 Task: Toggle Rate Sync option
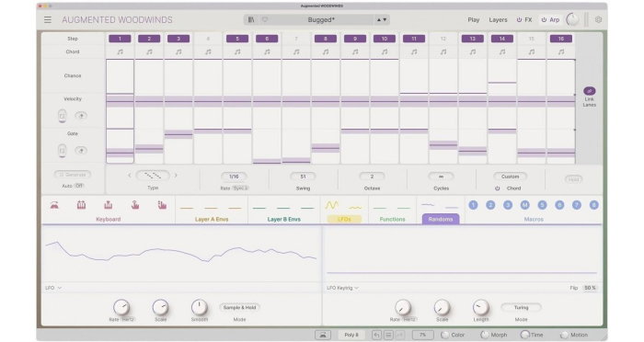pyautogui.click(x=240, y=188)
